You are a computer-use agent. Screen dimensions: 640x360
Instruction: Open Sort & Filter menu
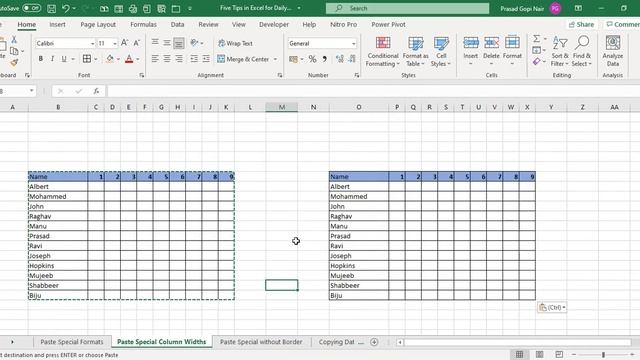pos(560,51)
